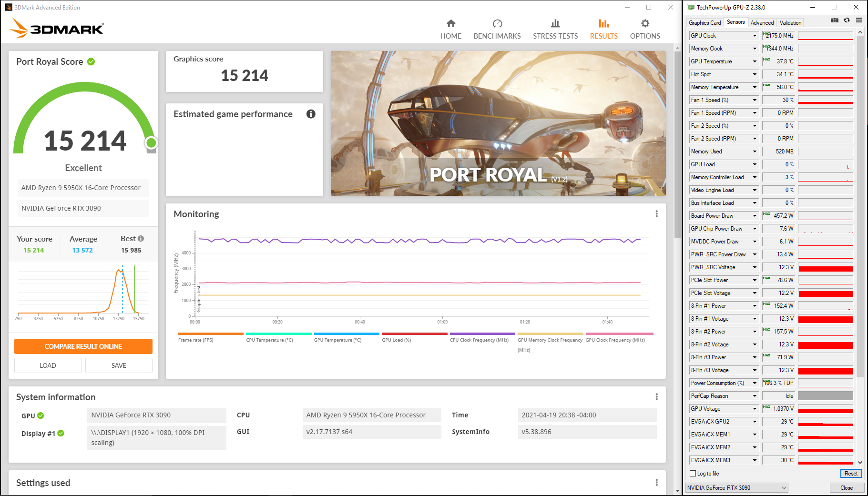Open NVIDIA GeForce RTX 3090 device selector

[736, 488]
